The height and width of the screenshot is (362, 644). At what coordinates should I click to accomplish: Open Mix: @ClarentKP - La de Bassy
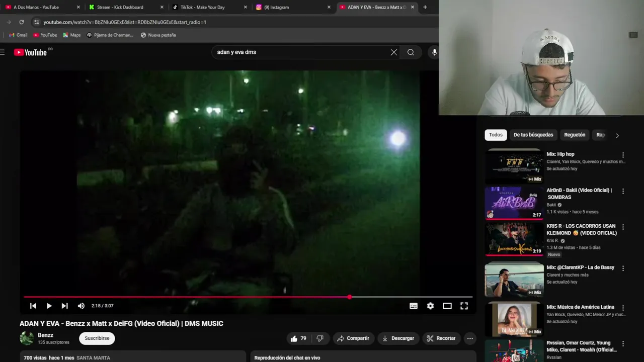580,267
